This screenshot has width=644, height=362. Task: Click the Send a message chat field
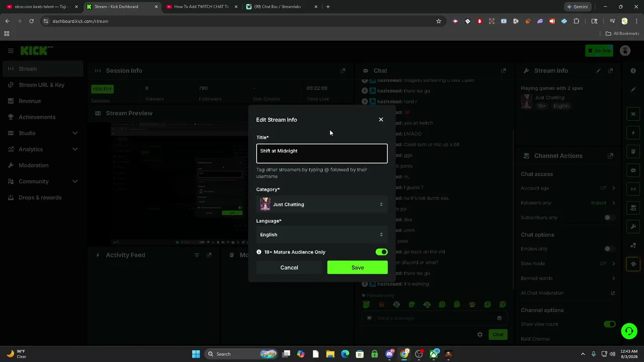[x=434, y=318]
